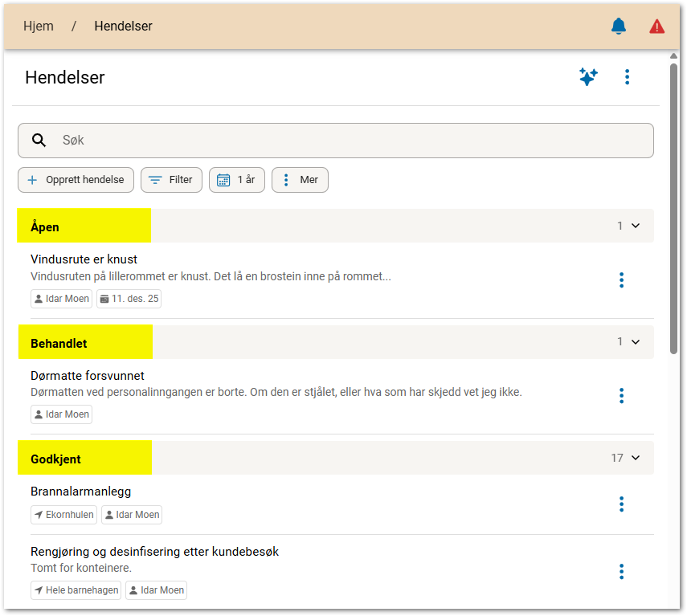The image size is (687, 616).
Task: Open the 1 år date range selector
Action: point(236,180)
